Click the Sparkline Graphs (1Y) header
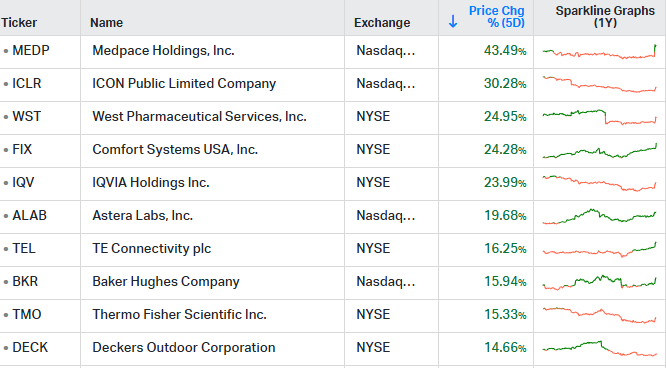The image size is (666, 368). tap(605, 17)
